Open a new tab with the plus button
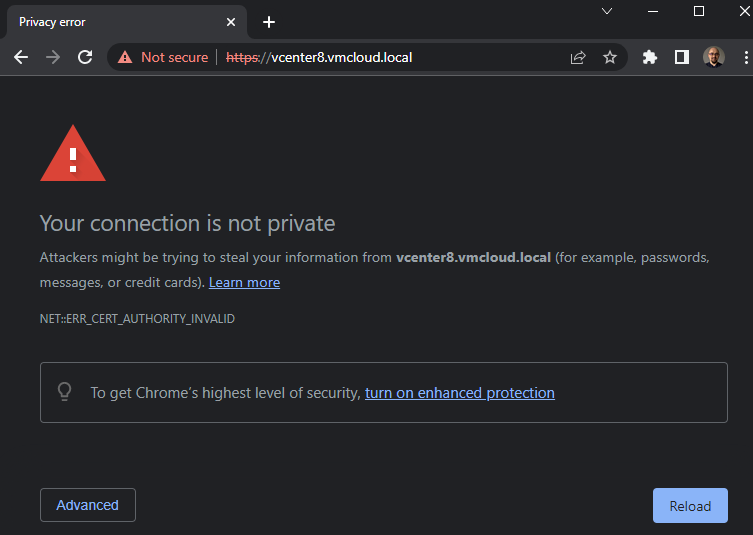The height and width of the screenshot is (535, 753). pos(269,22)
